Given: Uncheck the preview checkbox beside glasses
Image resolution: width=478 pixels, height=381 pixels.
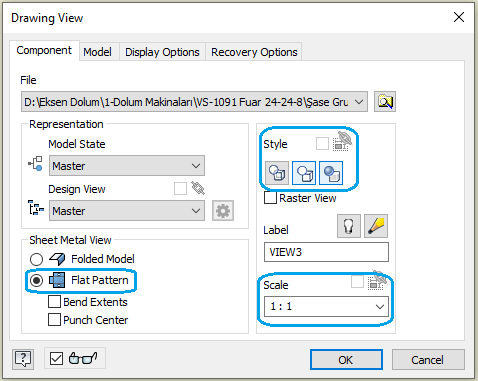Looking at the screenshot, I should click(56, 359).
